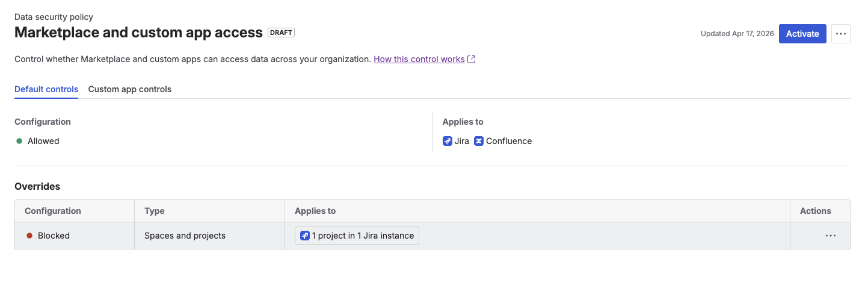Click the red Blocked status dot
The image size is (868, 291).
click(29, 236)
